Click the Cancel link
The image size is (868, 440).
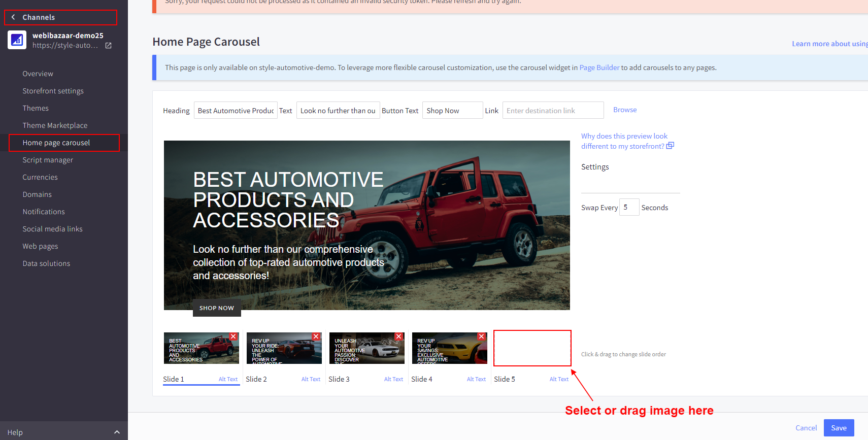pos(806,428)
